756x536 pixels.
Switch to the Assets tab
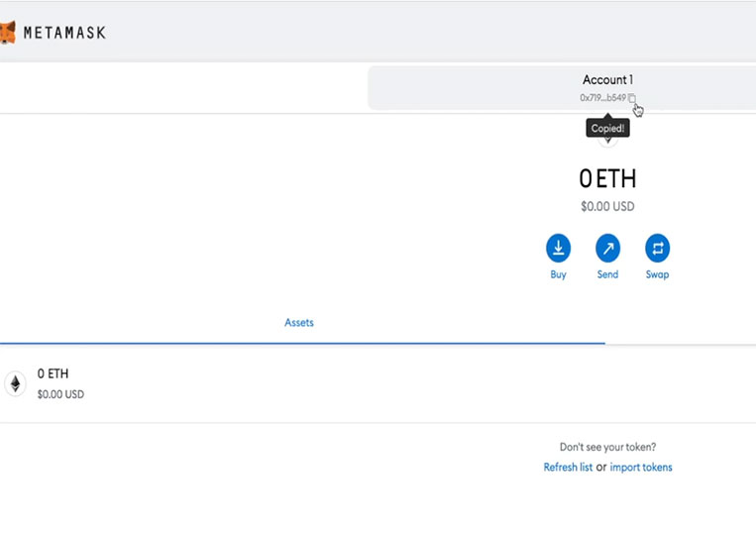pos(299,322)
